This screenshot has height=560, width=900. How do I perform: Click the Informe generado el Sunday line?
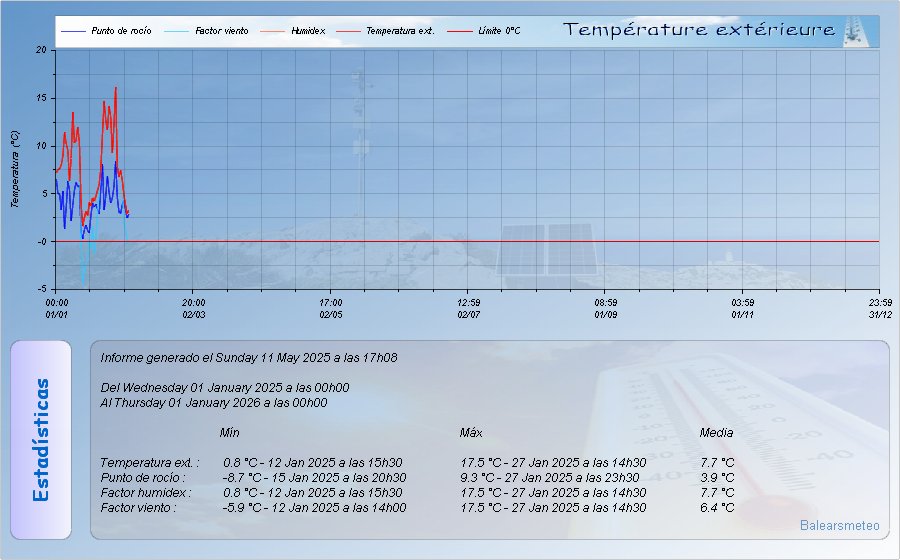pos(249,358)
